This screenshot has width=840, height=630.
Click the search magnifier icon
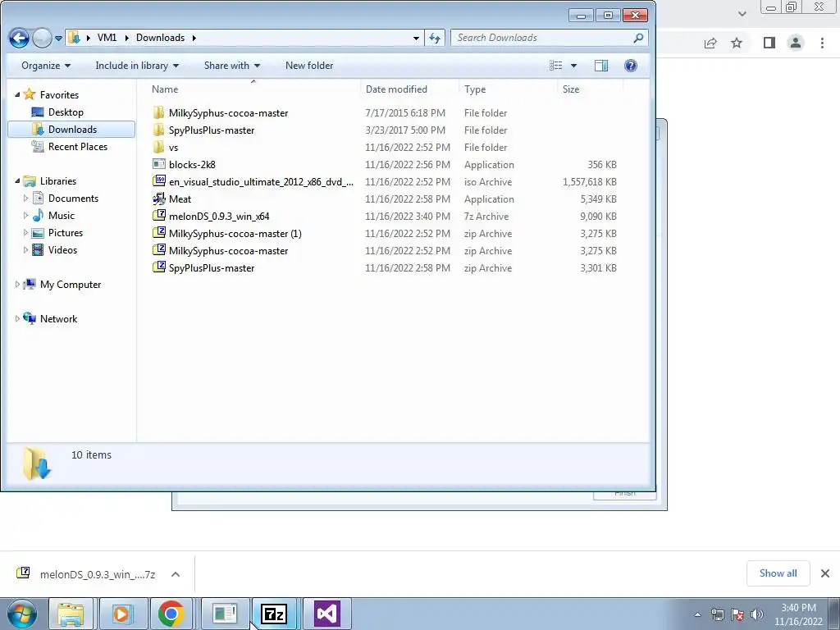[x=638, y=38]
